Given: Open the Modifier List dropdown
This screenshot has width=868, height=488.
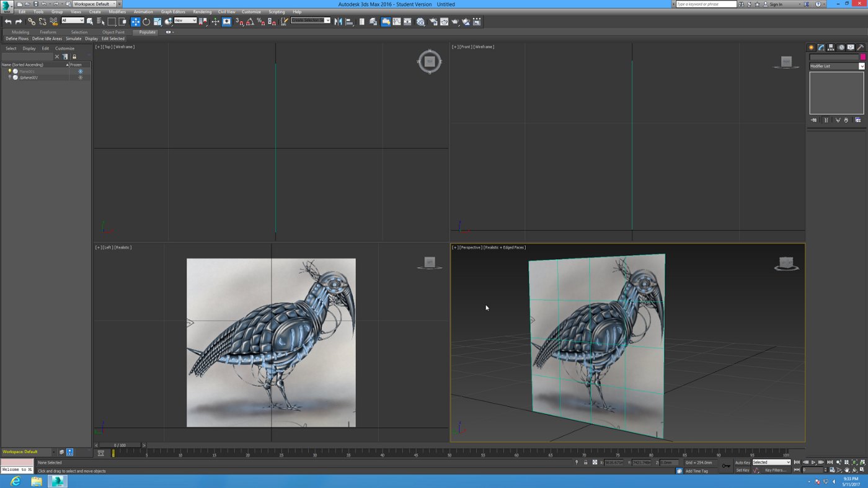Looking at the screenshot, I should click(836, 66).
